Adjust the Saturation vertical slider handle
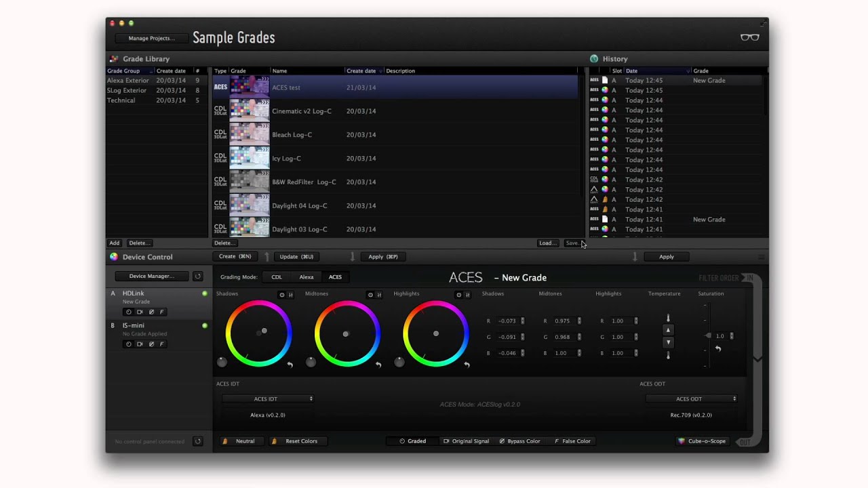The width and height of the screenshot is (868, 488). (x=708, y=336)
